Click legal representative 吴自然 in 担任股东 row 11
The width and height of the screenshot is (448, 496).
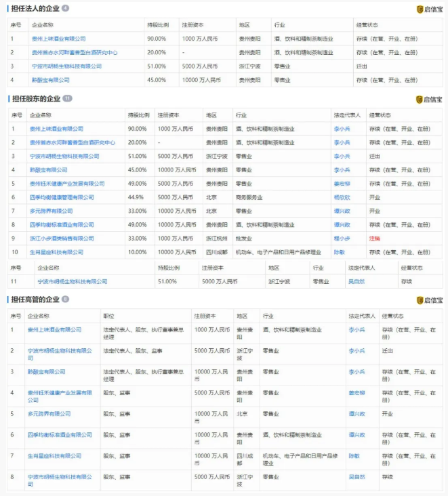[x=357, y=281]
